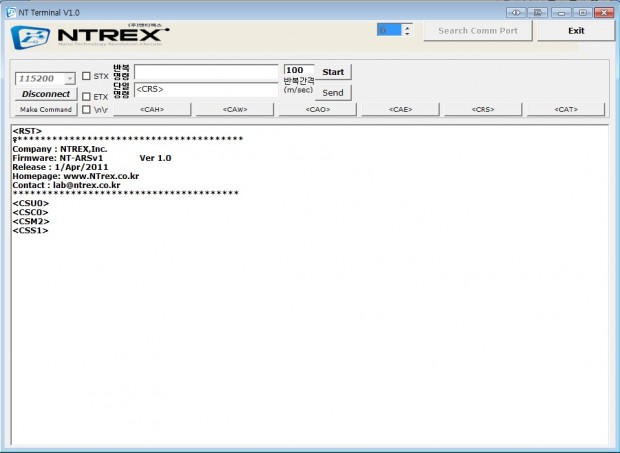The image size is (620, 453).
Task: Click the Exit button
Action: (576, 31)
